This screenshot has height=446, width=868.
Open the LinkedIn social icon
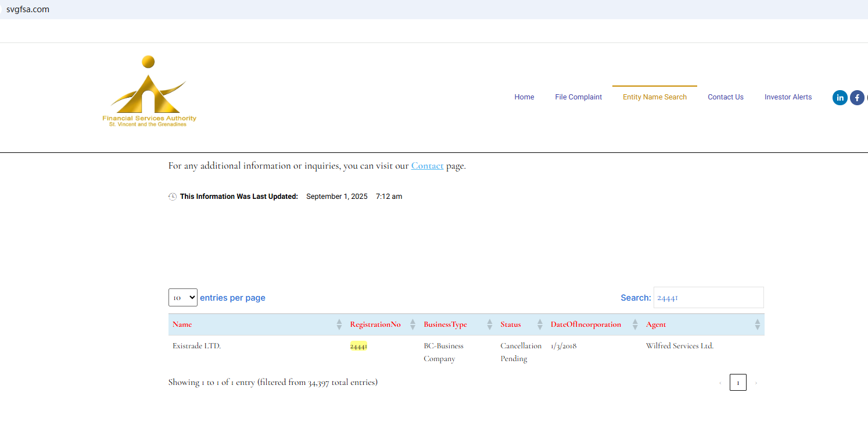[x=840, y=98]
